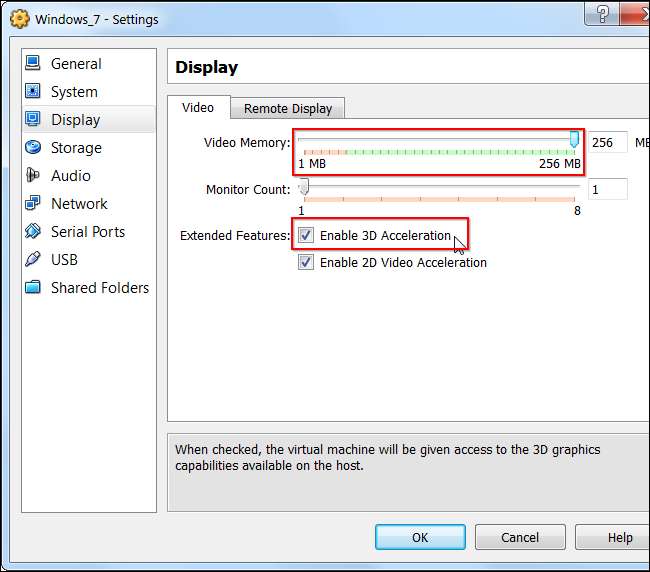Click the Network computers icon

coord(33,203)
